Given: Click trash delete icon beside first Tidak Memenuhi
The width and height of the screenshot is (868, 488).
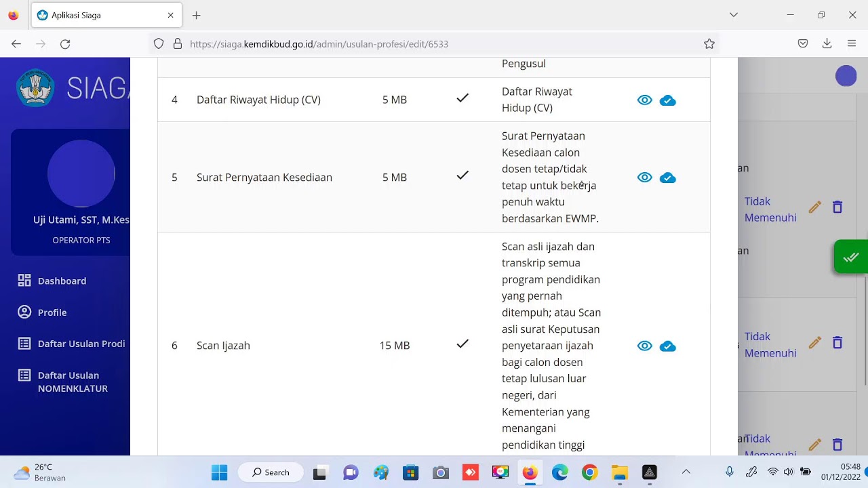Looking at the screenshot, I should [x=837, y=207].
